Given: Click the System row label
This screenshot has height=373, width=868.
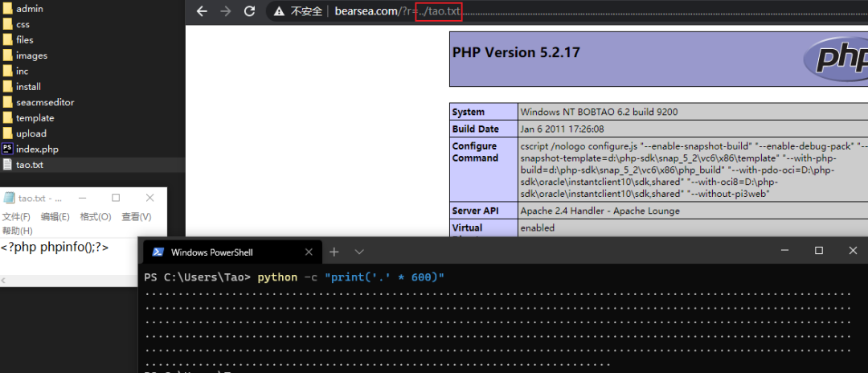Looking at the screenshot, I should (x=469, y=112).
